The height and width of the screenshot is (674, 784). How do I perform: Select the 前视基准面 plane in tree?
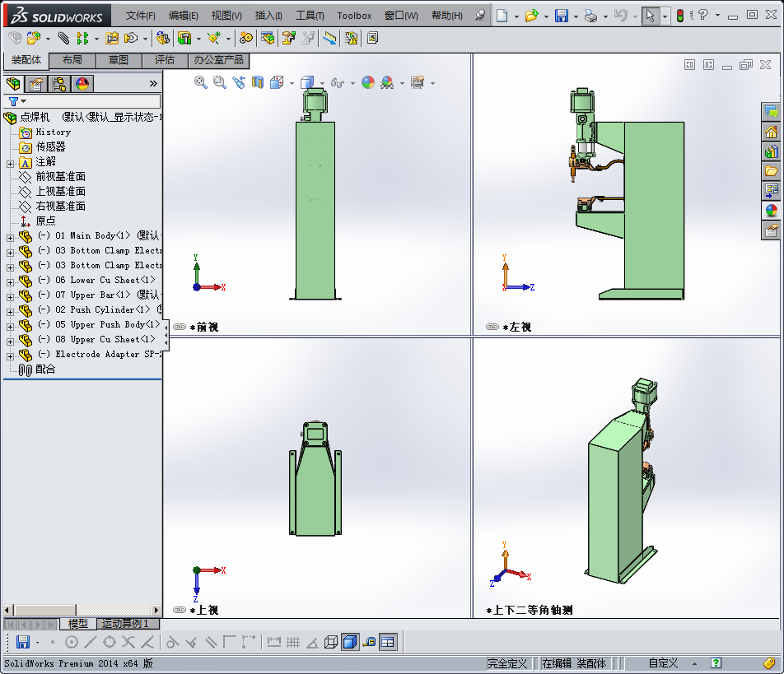60,176
